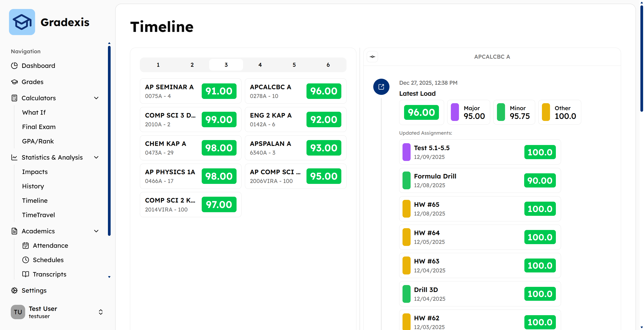This screenshot has width=644, height=330.
Task: Click the Formula Drill assignment row
Action: tap(480, 181)
